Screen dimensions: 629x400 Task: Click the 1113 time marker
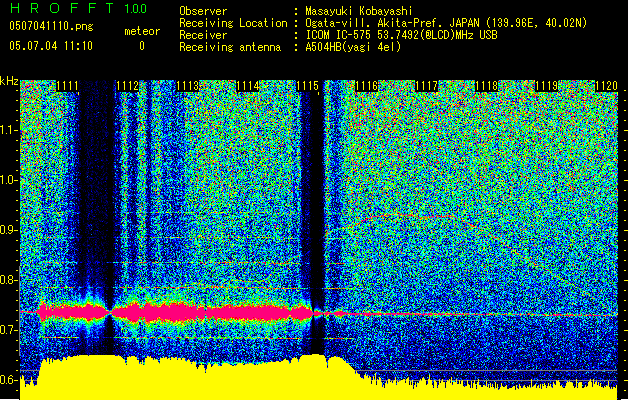188,86
